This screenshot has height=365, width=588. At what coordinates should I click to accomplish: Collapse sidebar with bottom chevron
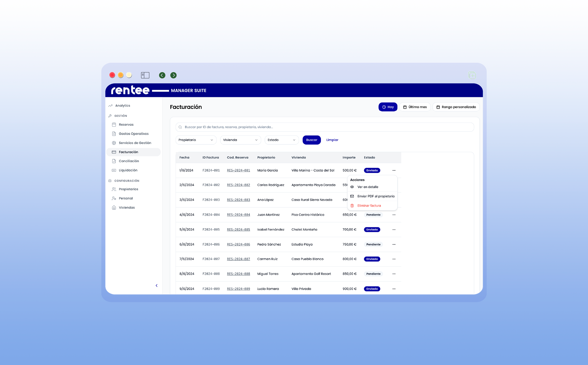[156, 285]
